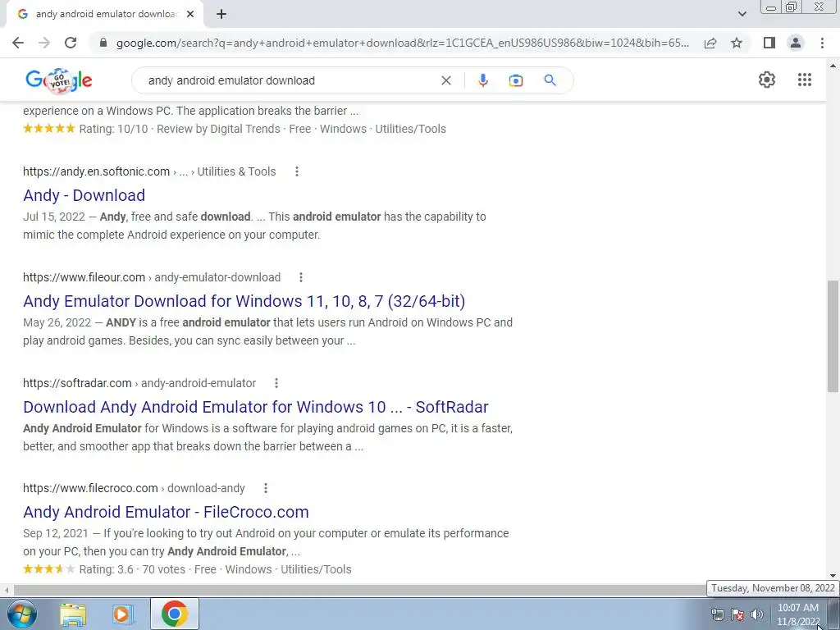
Task: Launch Windows Media Player from taskbar
Action: click(122, 614)
